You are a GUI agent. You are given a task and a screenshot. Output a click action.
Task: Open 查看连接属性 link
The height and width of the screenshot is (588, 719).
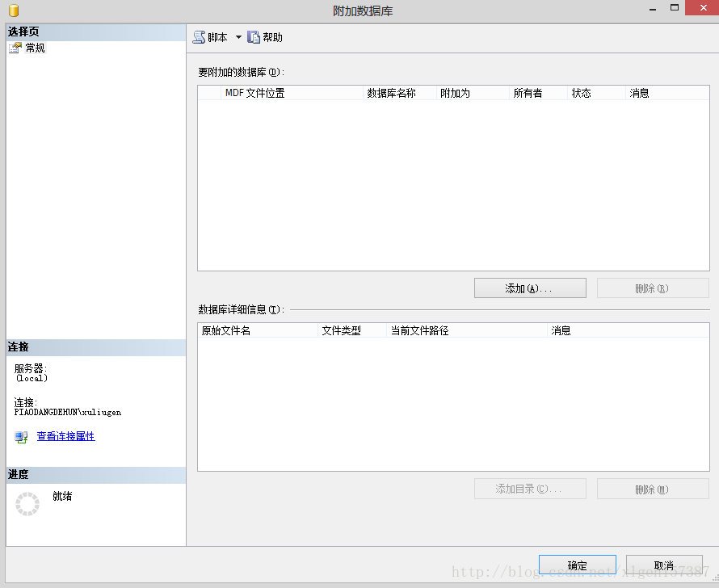pos(65,436)
